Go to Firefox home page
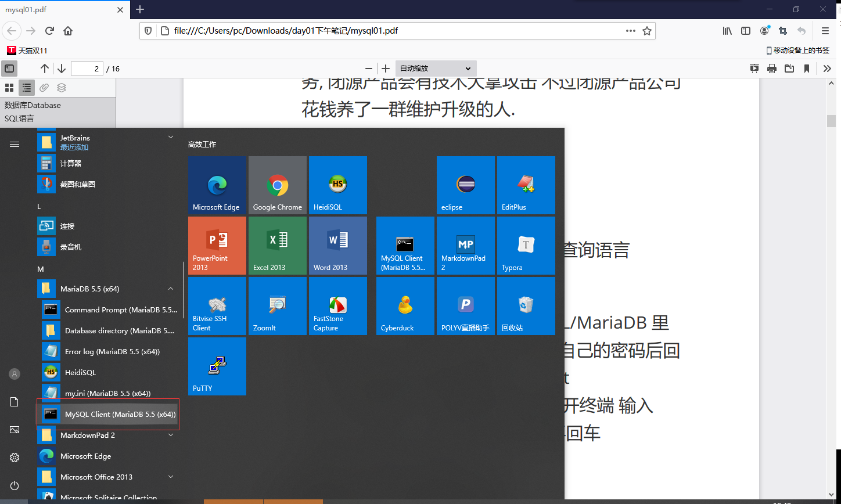The width and height of the screenshot is (841, 504). [x=68, y=31]
